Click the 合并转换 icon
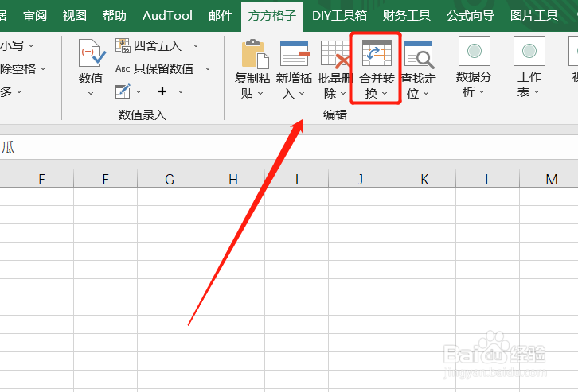The width and height of the screenshot is (578, 392). point(377,53)
